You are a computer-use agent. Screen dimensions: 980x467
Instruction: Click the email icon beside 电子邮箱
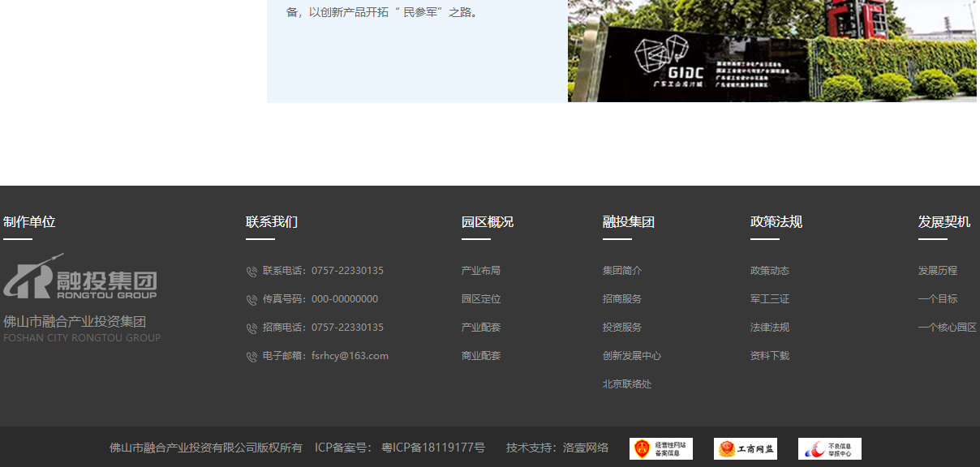tap(251, 356)
